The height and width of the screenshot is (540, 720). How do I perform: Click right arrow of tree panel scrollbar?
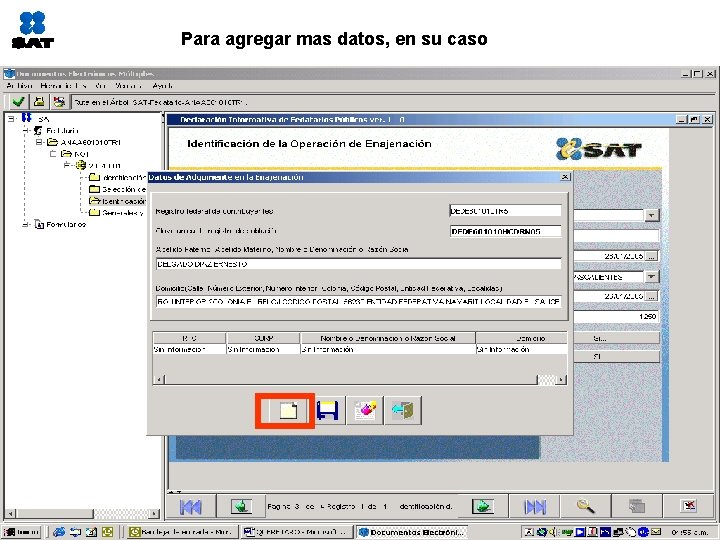[x=155, y=513]
